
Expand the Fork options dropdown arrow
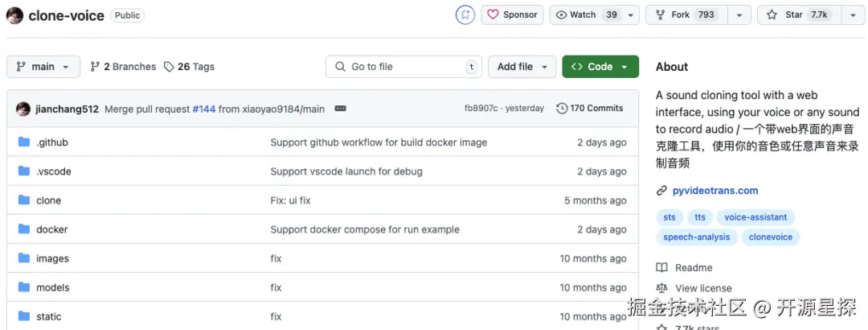coord(739,14)
